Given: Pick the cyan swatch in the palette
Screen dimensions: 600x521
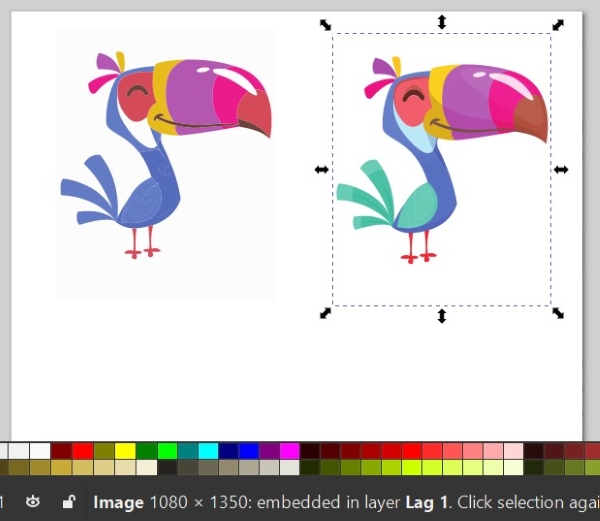Looking at the screenshot, I should [208, 451].
